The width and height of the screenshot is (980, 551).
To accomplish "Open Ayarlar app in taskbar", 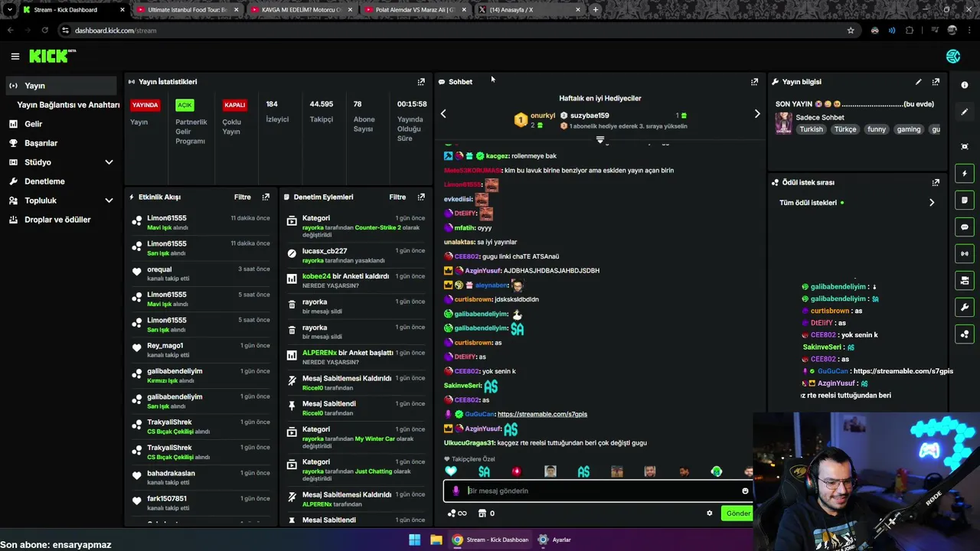I will point(554,540).
